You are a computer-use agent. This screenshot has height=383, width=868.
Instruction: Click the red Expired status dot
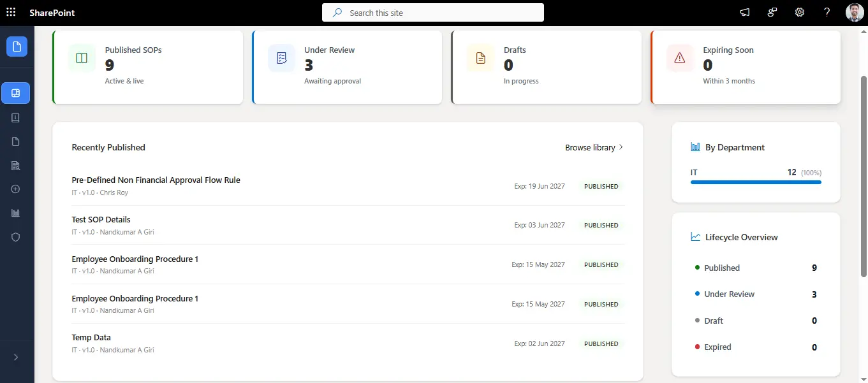pyautogui.click(x=697, y=346)
